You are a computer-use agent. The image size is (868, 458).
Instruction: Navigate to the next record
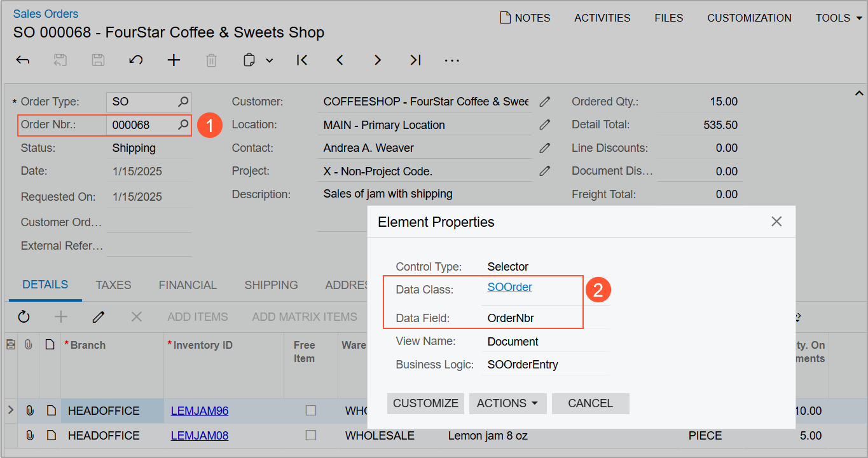(378, 60)
